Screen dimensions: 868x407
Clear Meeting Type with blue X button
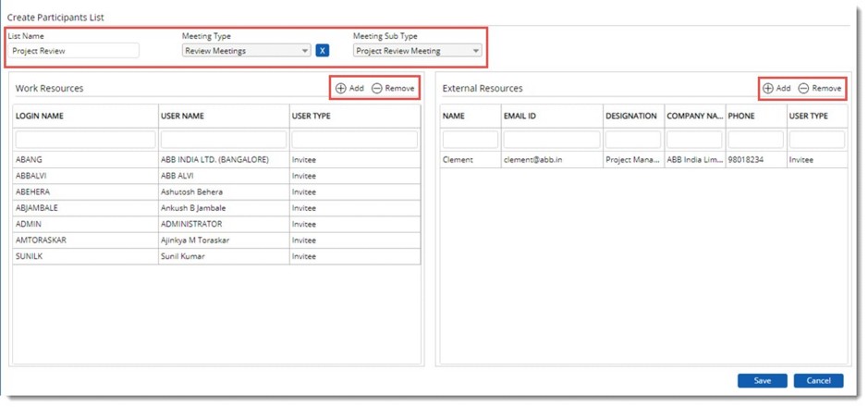click(x=323, y=51)
